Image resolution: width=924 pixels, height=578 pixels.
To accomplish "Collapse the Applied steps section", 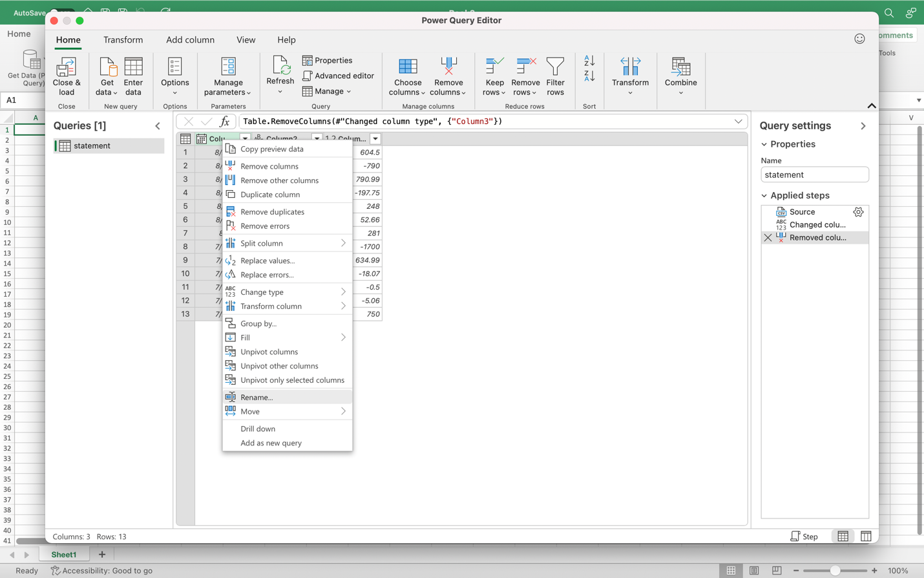I will [x=764, y=195].
